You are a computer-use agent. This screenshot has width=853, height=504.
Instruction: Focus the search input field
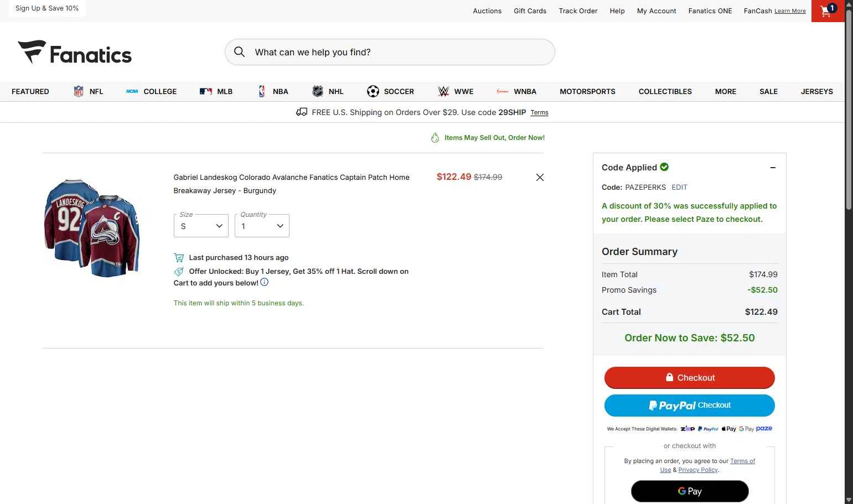[390, 52]
